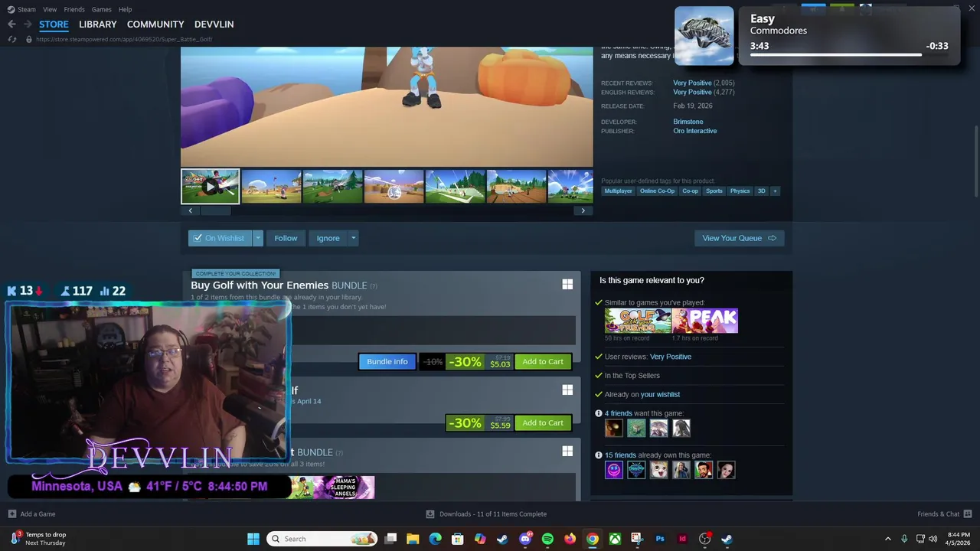Open the Sports tag
The image size is (980, 551).
click(714, 191)
